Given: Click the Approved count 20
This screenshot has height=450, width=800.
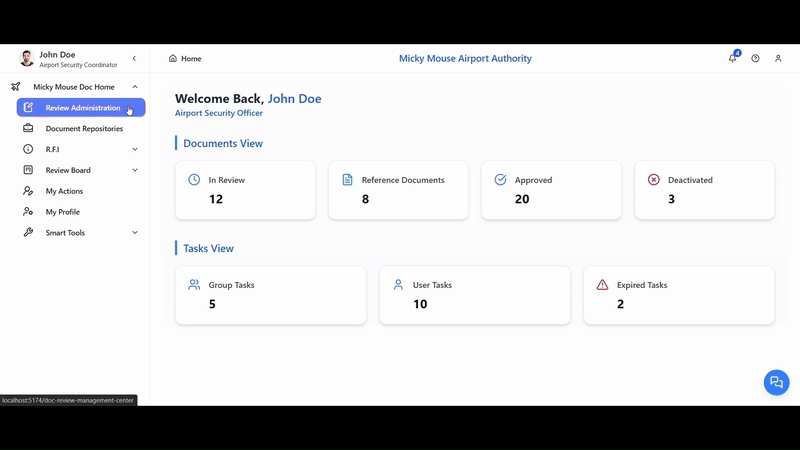Looking at the screenshot, I should click(x=522, y=199).
